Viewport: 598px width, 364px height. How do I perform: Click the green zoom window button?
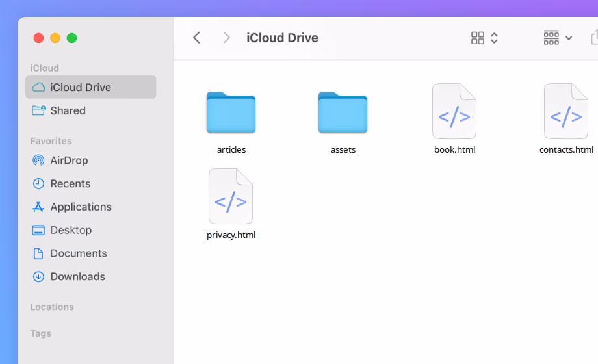click(71, 38)
